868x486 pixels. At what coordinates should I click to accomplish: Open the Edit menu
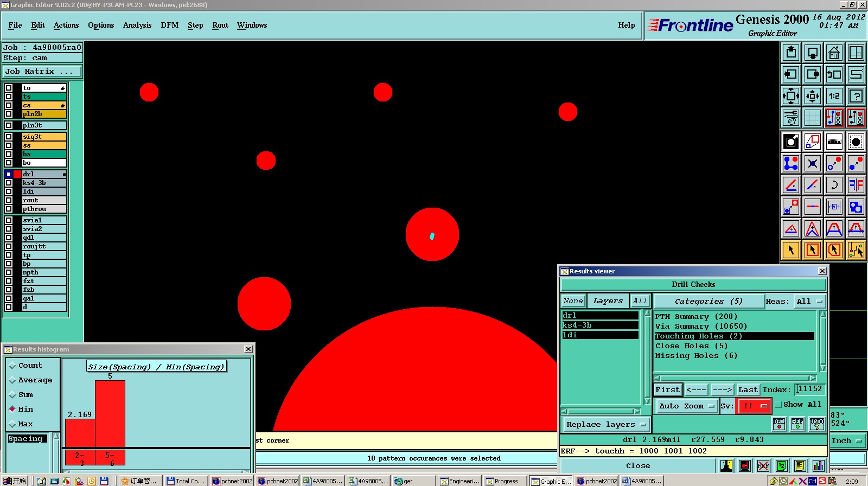(38, 25)
